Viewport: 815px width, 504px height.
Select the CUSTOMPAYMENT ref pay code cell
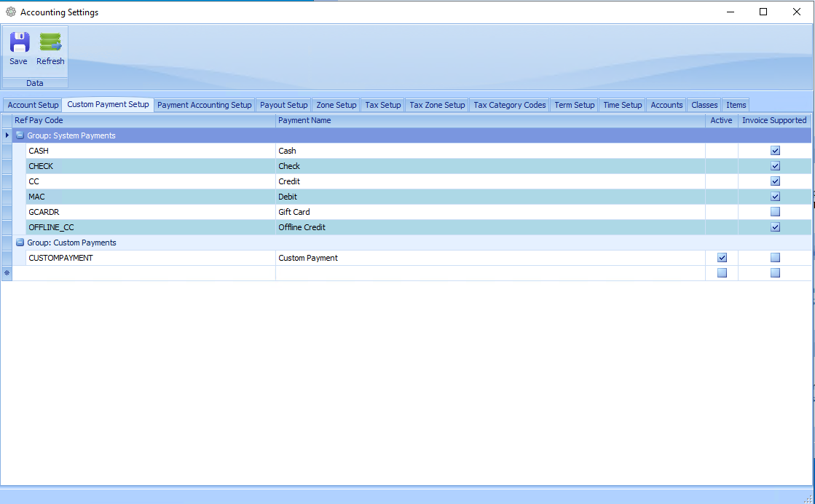click(x=151, y=259)
